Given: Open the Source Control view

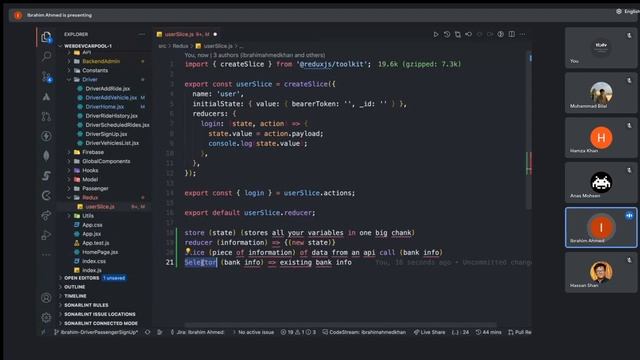Looking at the screenshot, I should 47,76.
